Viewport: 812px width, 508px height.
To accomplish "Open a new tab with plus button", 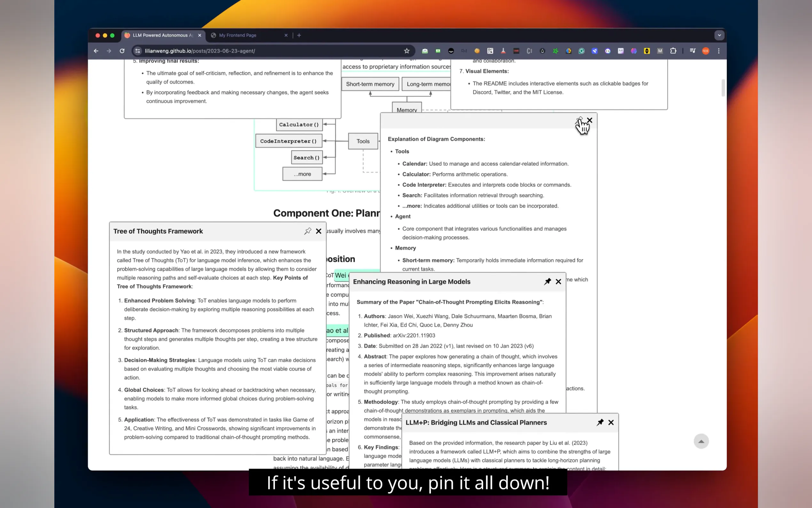I will [299, 35].
